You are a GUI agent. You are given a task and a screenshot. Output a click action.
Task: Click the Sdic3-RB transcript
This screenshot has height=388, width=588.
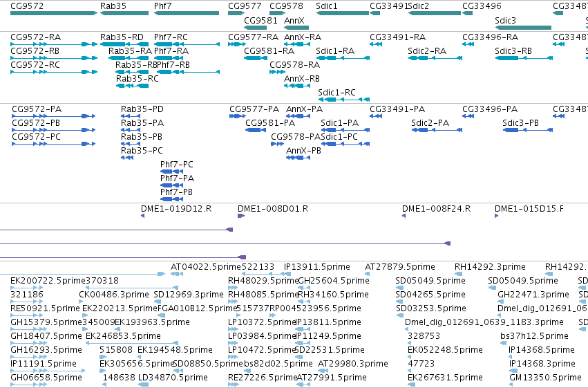(x=524, y=58)
